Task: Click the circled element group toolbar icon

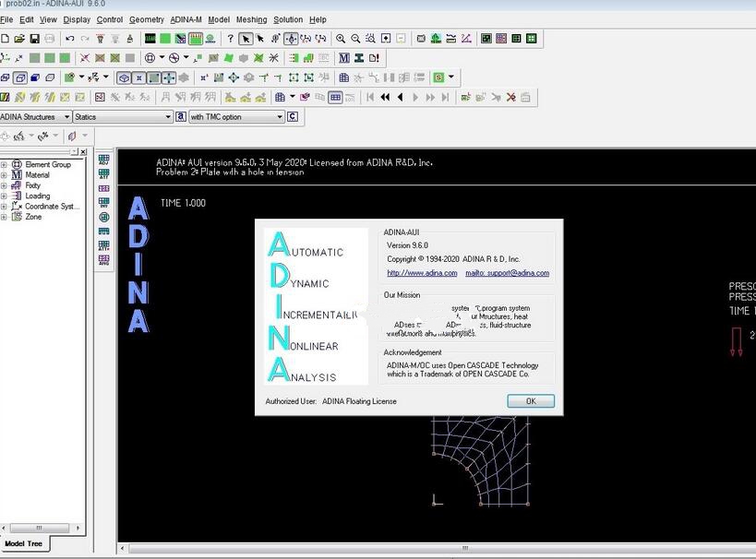Action: coord(150,58)
